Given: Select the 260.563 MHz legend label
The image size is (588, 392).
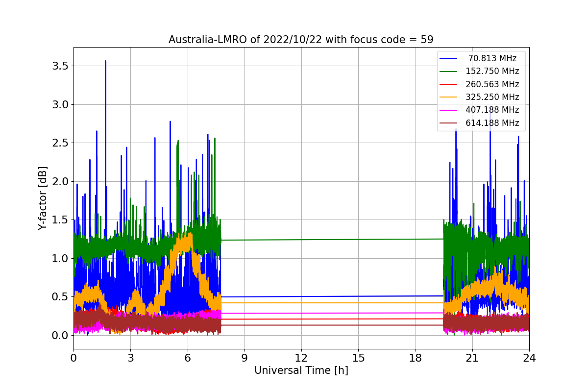Looking at the screenshot, I should point(492,84).
